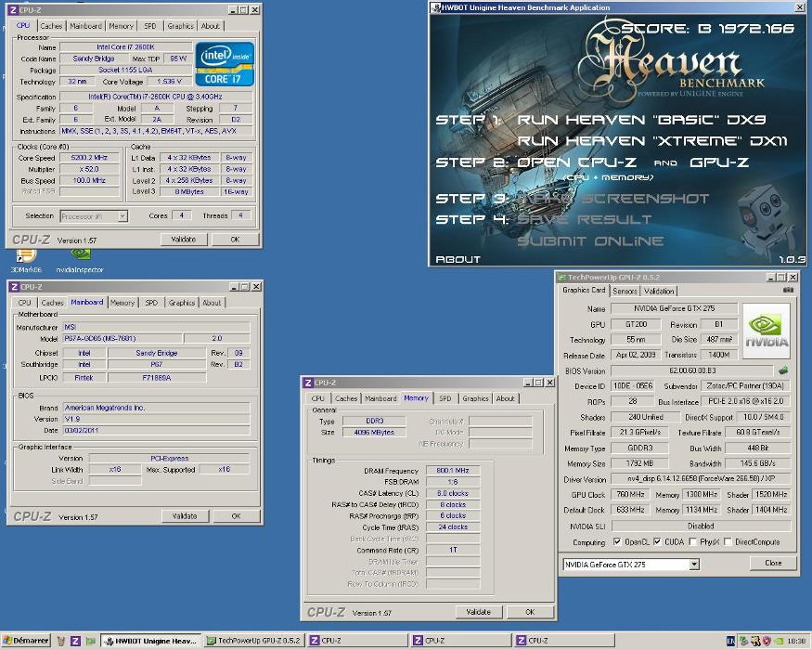The width and height of the screenshot is (812, 650).
Task: Click the title bar icon of the GPU-Z window
Action: [561, 278]
